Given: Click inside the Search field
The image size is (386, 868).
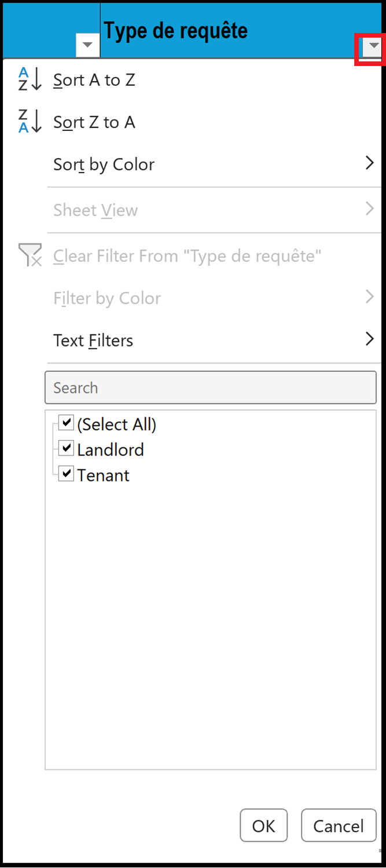Looking at the screenshot, I should (x=211, y=387).
